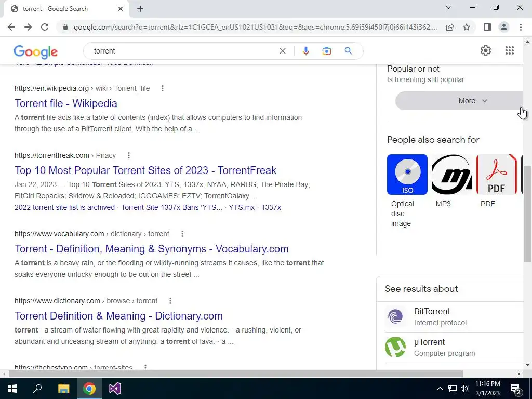Open Top 10 Most Popular Torrent Sites link
The image size is (532, 399).
pos(145,170)
